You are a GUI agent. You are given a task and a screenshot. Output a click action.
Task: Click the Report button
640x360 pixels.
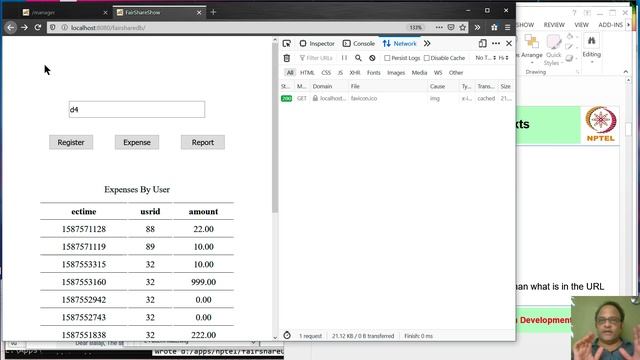click(202, 142)
